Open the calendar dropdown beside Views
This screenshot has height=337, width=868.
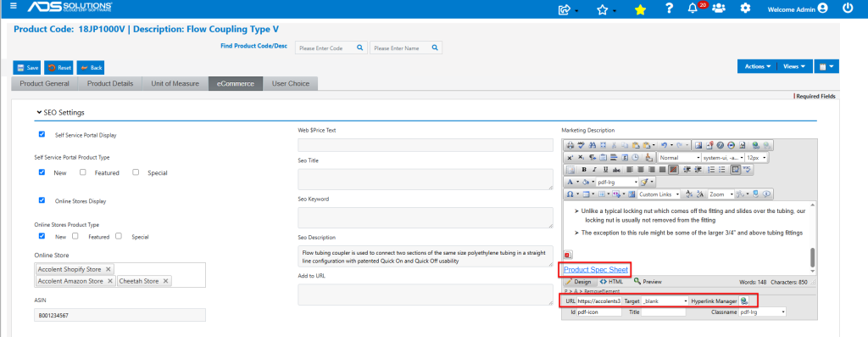coord(826,66)
